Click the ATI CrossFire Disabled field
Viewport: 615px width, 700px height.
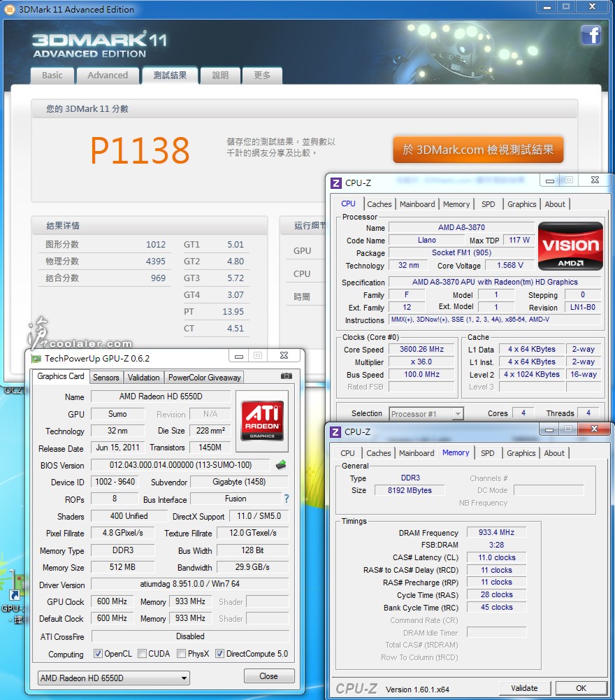190,636
